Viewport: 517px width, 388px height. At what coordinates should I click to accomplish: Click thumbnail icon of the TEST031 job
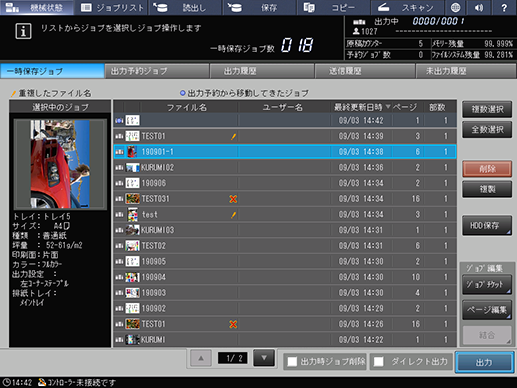point(132,199)
